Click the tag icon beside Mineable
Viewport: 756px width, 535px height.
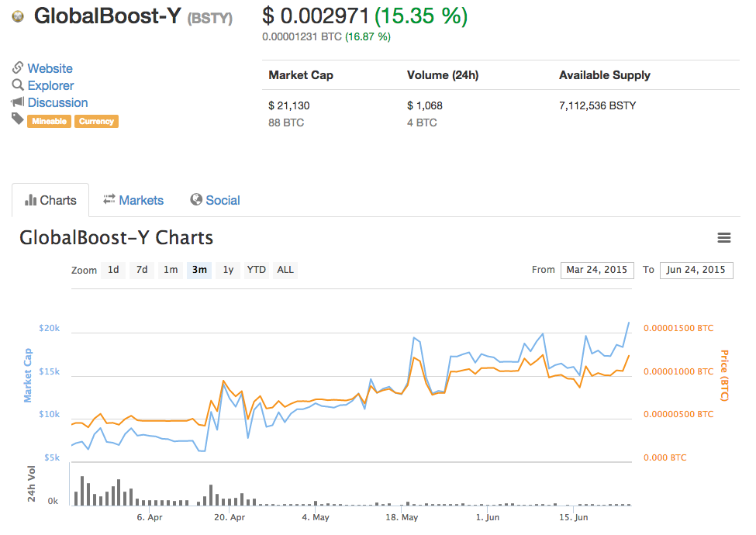18,119
